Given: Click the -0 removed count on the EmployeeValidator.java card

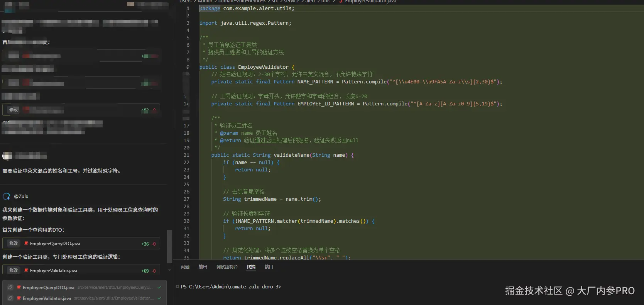Looking at the screenshot, I should coord(154,271).
